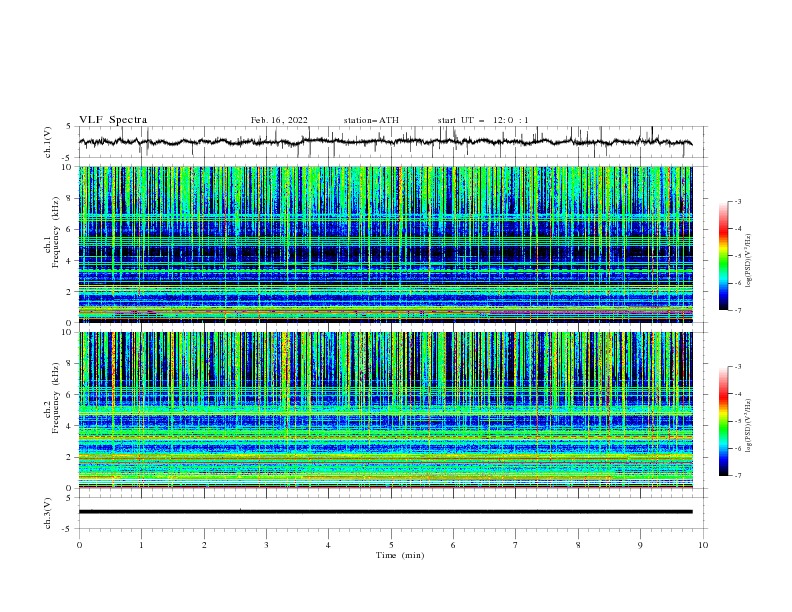792x612 pixels.
Task: Click the 'ch.3(V)' axis label
Action: pyautogui.click(x=48, y=513)
